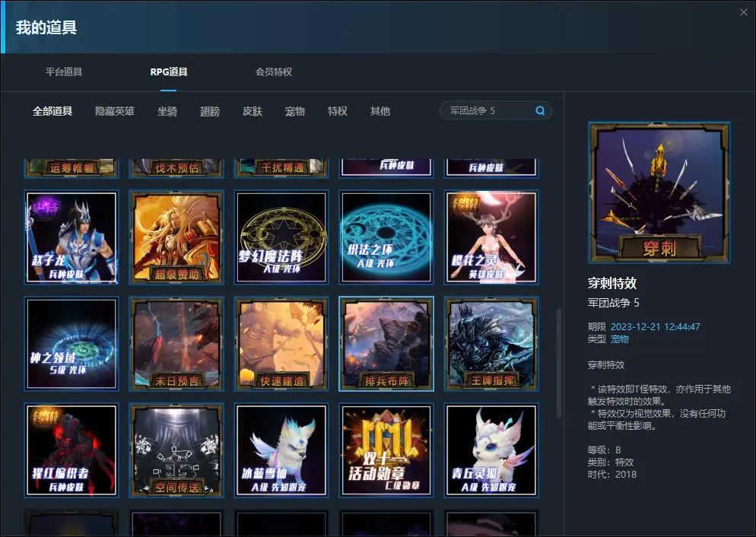Filter by 隐藏英雄 category

(115, 111)
